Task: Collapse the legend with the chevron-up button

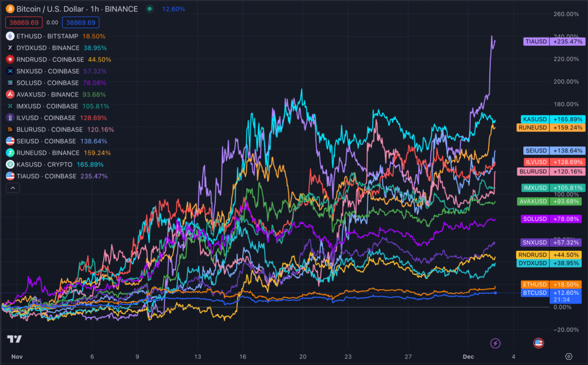Action: pos(11,188)
